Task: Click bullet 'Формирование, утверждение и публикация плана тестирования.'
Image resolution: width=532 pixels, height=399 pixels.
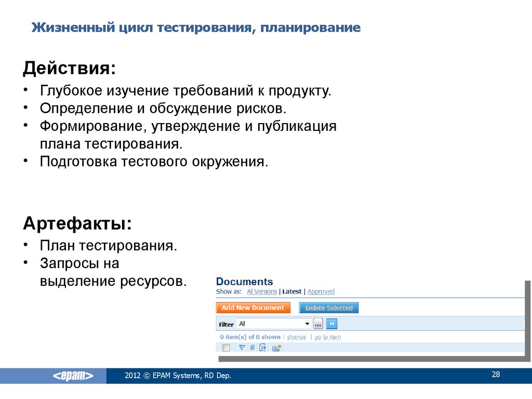Action: [x=188, y=135]
